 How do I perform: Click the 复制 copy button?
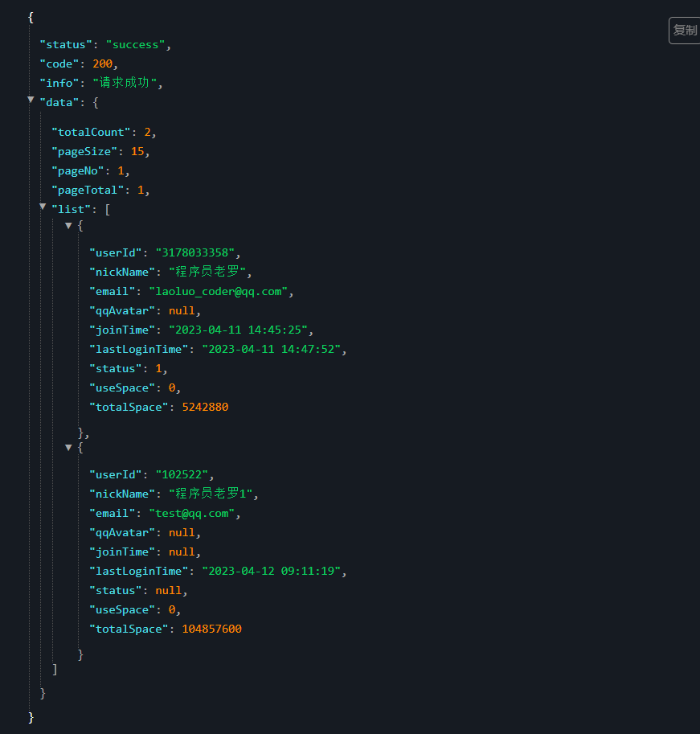pos(685,31)
